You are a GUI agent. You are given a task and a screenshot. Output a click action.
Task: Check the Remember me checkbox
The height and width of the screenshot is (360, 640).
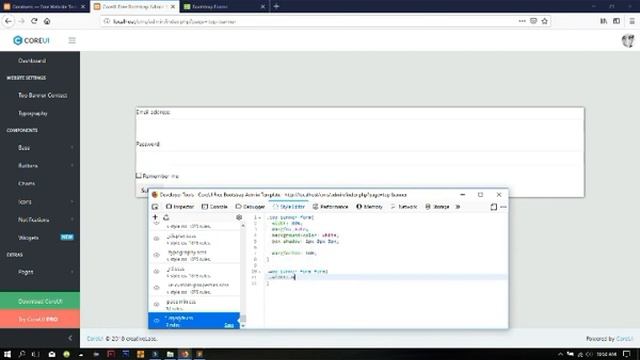pyautogui.click(x=139, y=176)
